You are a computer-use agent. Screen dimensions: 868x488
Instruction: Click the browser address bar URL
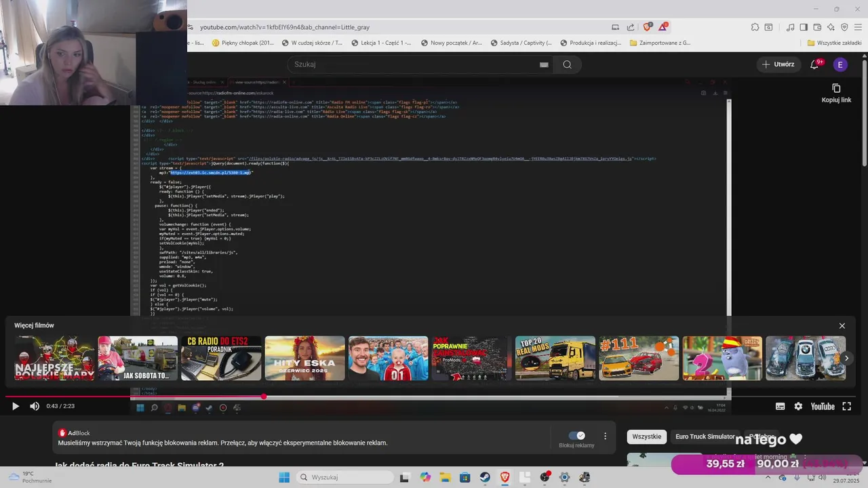tap(285, 27)
